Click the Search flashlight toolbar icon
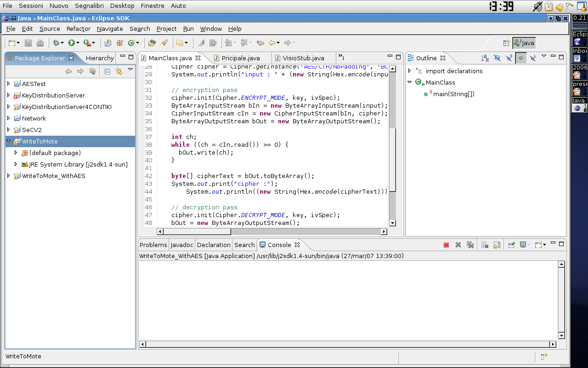 pos(164,43)
